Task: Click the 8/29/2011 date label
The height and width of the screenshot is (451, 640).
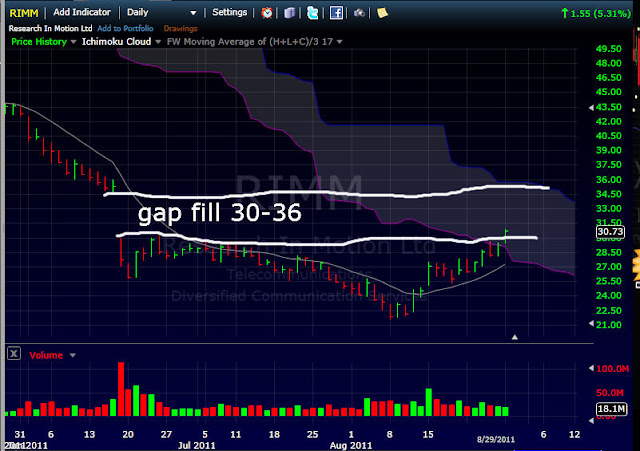Action: coord(496,439)
